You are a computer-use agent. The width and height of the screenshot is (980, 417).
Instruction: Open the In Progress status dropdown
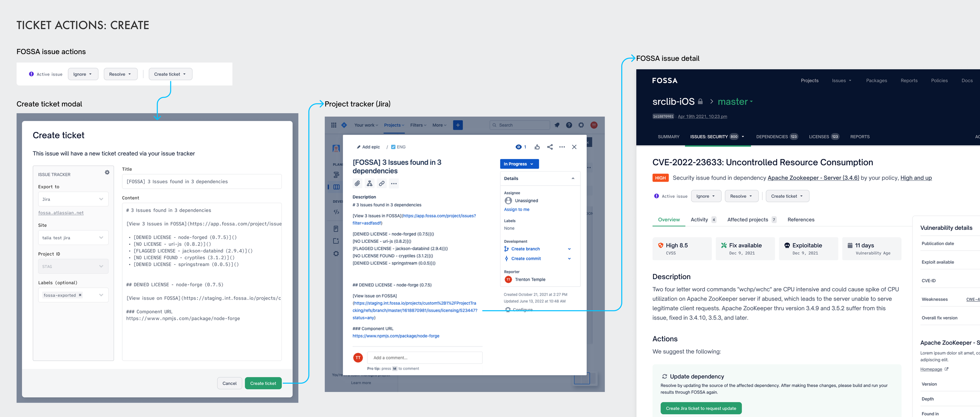(519, 164)
